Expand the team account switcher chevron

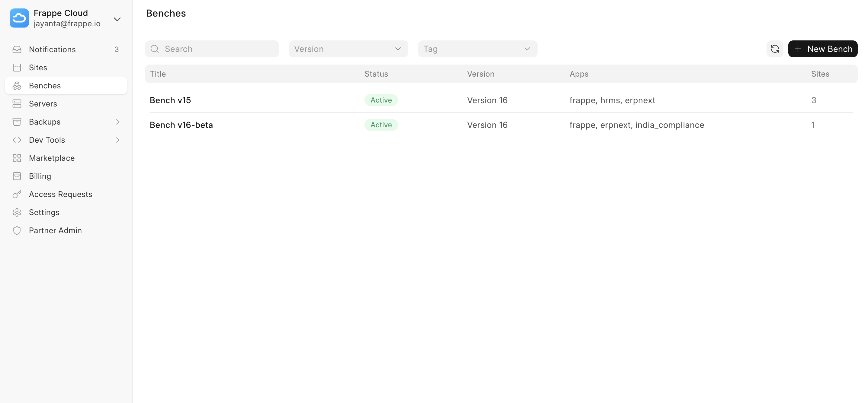pyautogui.click(x=117, y=19)
